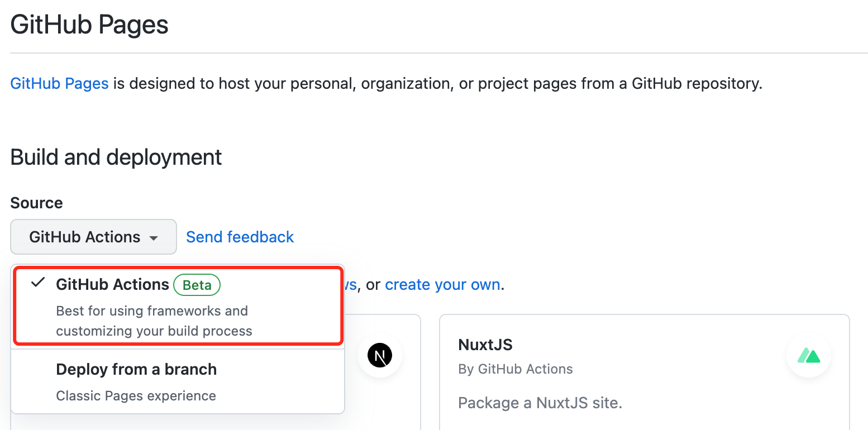
Task: Click the Send feedback link
Action: [x=240, y=237]
